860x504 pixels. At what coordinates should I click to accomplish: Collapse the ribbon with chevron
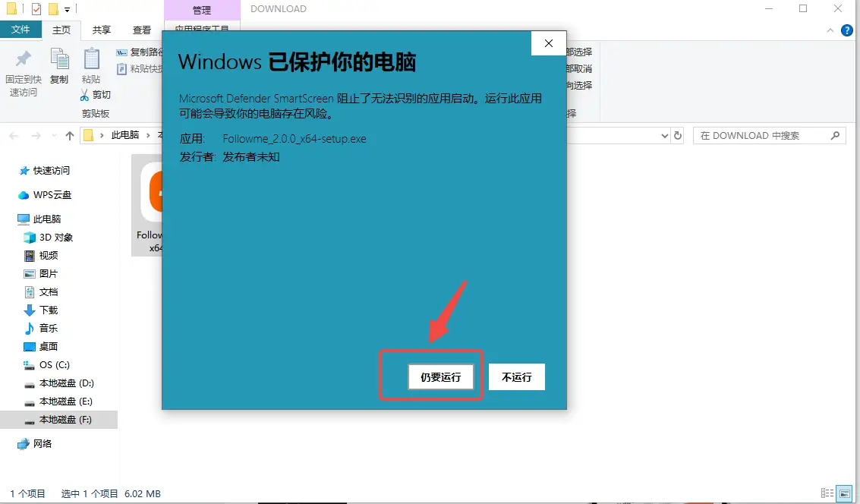[830, 30]
